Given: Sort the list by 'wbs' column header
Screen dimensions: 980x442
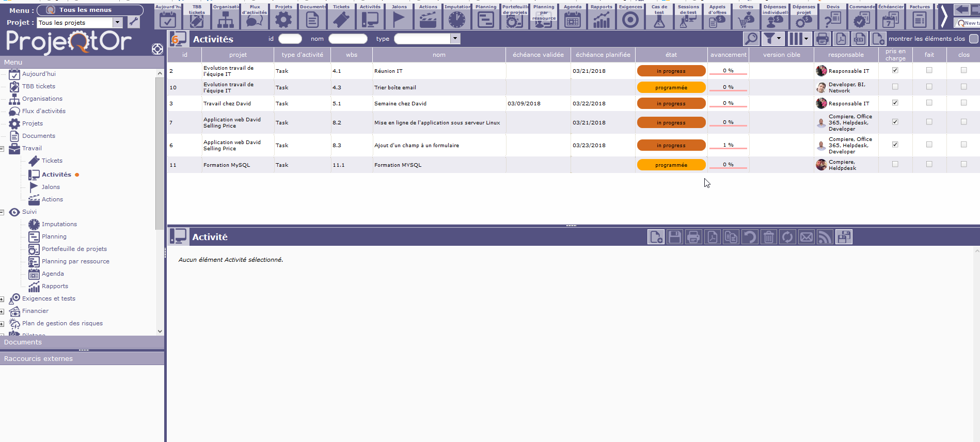Looking at the screenshot, I should pos(352,55).
